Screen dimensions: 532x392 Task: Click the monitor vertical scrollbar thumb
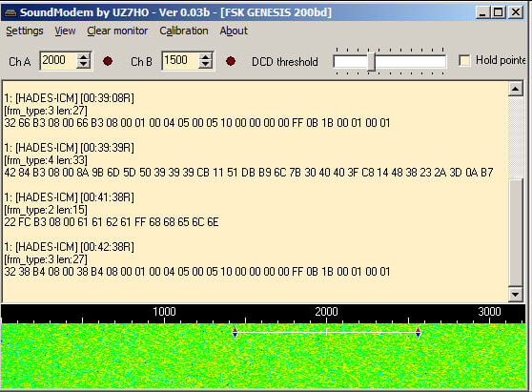point(515,233)
